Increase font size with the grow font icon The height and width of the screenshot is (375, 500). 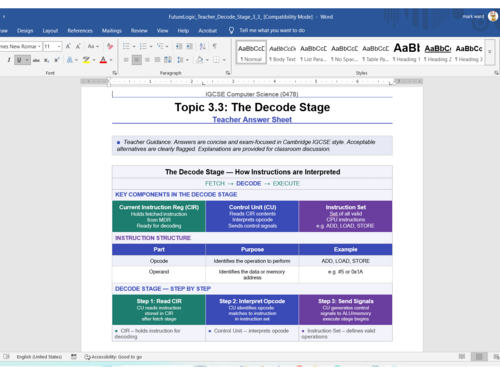68,46
